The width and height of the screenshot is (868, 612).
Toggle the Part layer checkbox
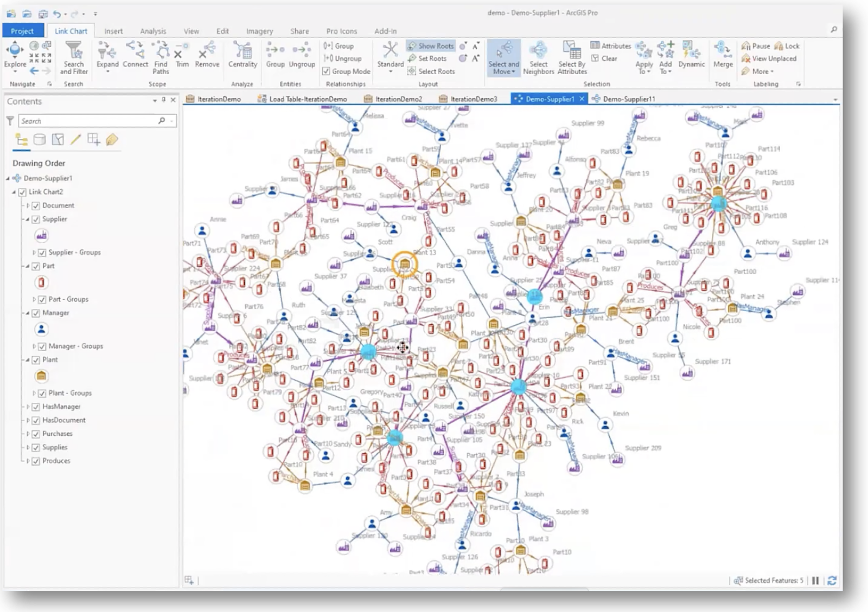point(36,266)
